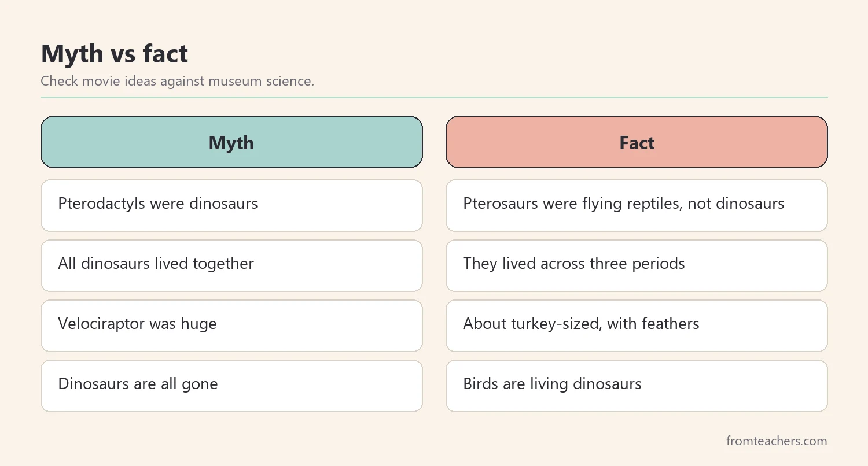The width and height of the screenshot is (868, 466).
Task: Click the "Velociraptor was huge" card
Action: pyautogui.click(x=231, y=326)
